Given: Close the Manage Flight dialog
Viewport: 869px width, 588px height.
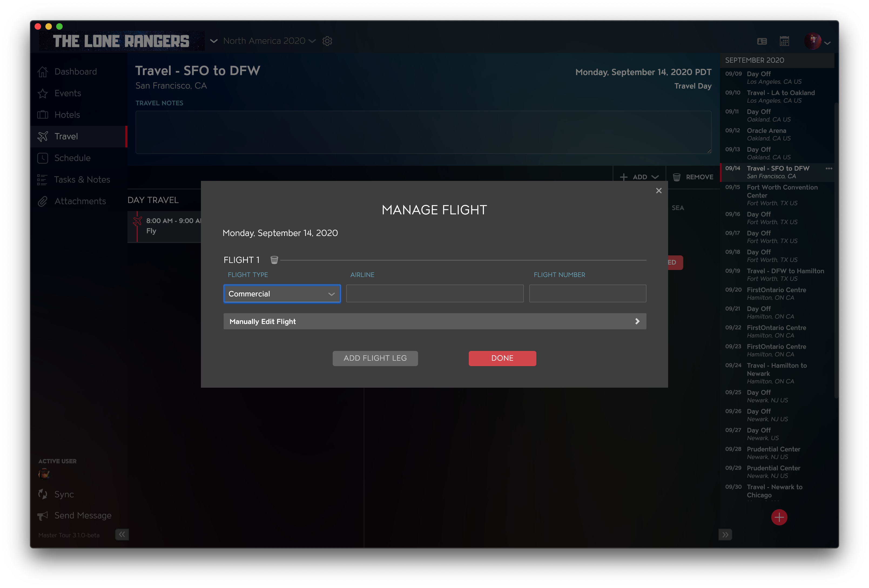Looking at the screenshot, I should pos(659,191).
